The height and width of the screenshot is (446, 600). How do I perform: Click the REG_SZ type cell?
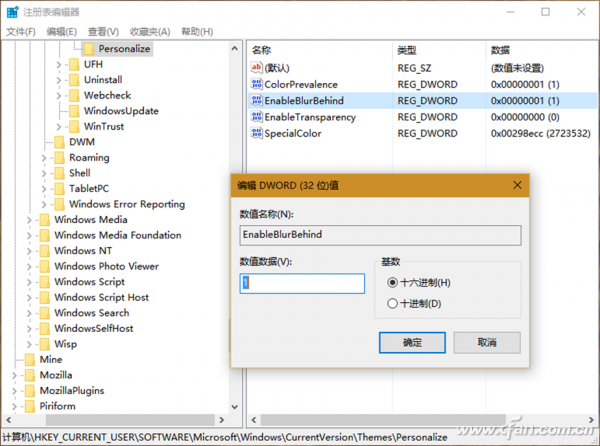click(x=414, y=68)
